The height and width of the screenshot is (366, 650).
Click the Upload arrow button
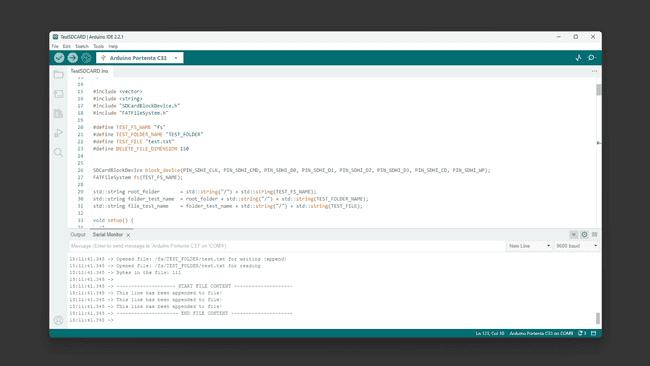[x=73, y=58]
